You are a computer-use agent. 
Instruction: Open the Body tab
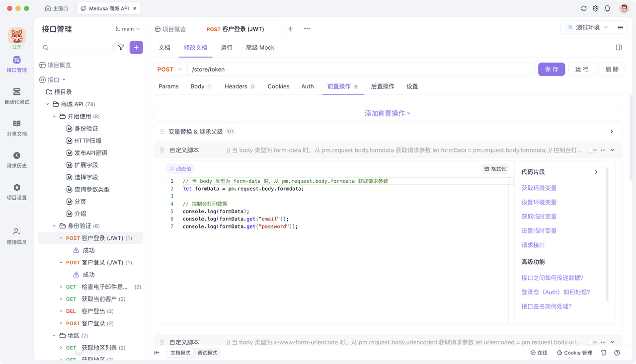coord(201,86)
